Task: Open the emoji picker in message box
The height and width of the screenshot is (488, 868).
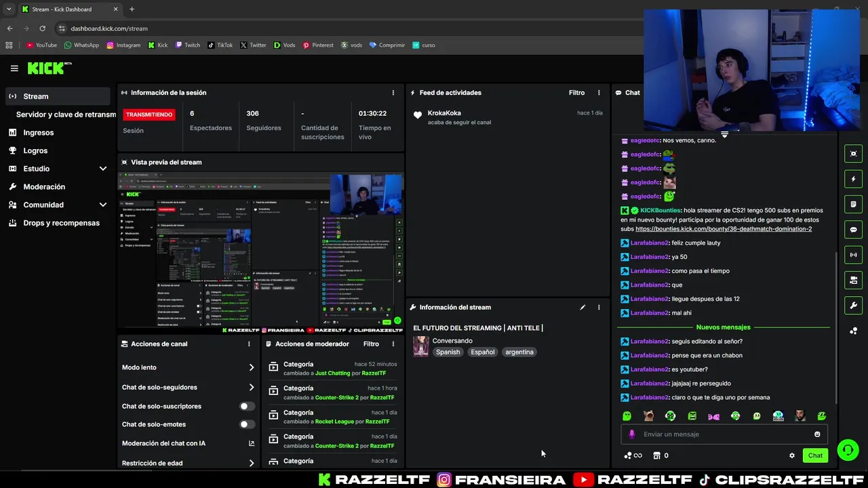Action: coord(817,434)
